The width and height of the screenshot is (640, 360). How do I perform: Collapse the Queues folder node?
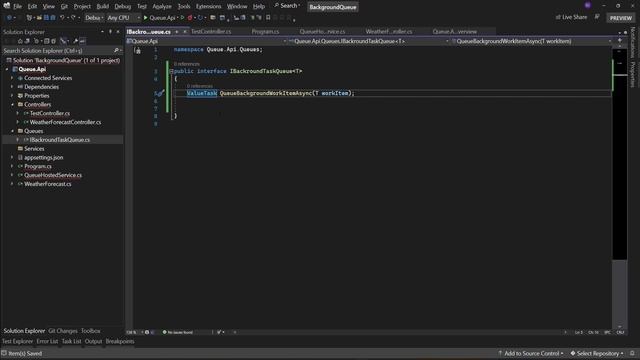tap(12, 131)
